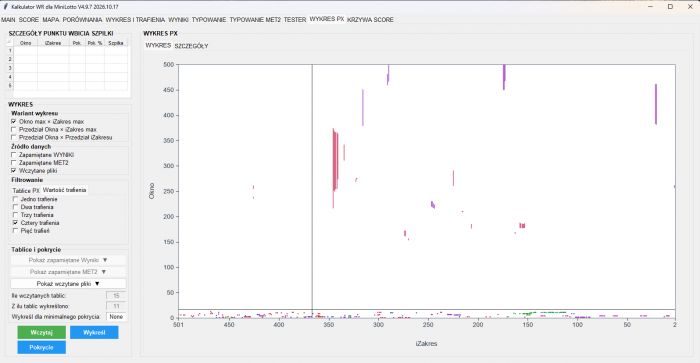Switch to the WYNIKI tab
This screenshot has width=700, height=363.
[x=178, y=20]
